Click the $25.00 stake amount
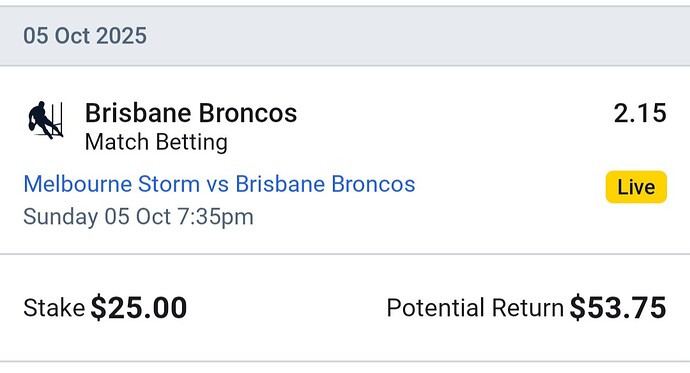This screenshot has height=373, width=690. pyautogui.click(x=139, y=307)
